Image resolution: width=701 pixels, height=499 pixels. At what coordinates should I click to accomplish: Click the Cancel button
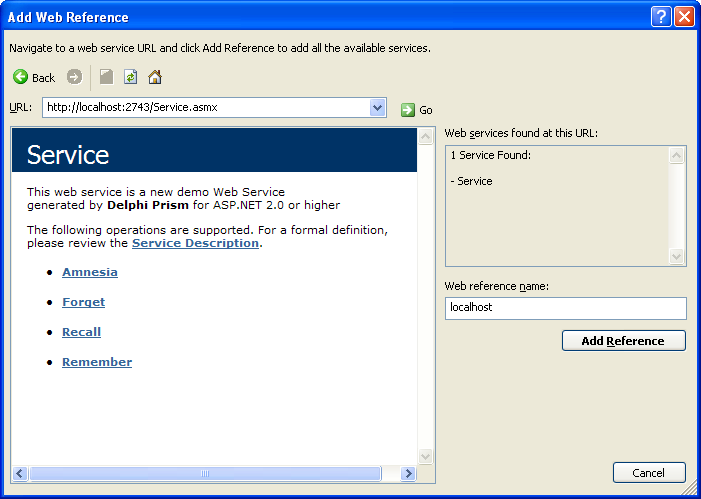point(649,473)
